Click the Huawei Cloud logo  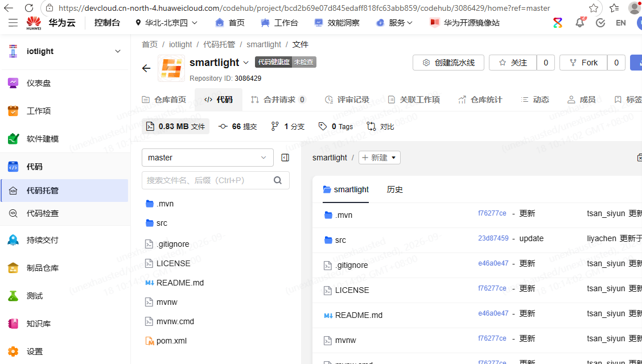51,23
